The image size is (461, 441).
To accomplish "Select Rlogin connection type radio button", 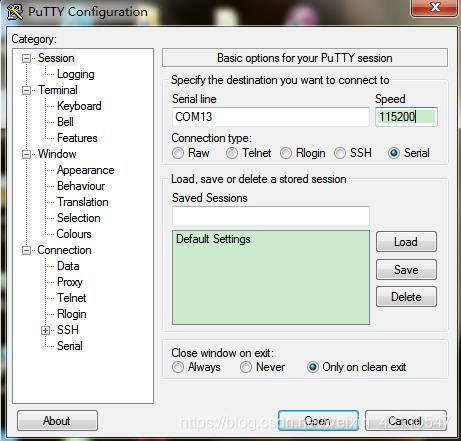I will [286, 153].
